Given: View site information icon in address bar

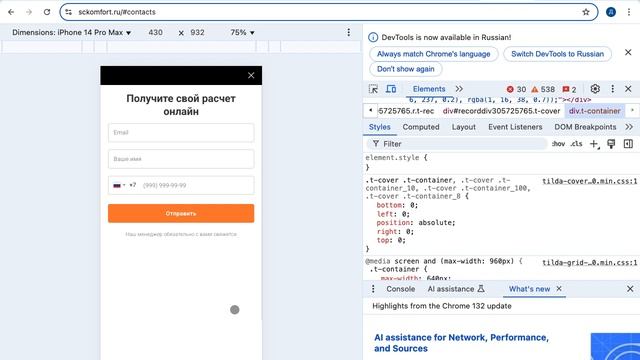Looking at the screenshot, I should click(x=69, y=12).
